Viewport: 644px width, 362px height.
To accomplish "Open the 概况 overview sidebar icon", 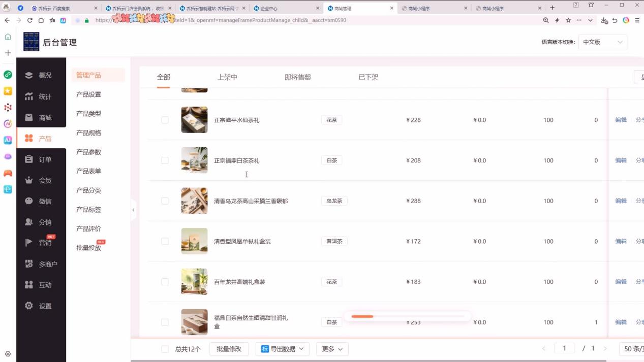I will [29, 75].
